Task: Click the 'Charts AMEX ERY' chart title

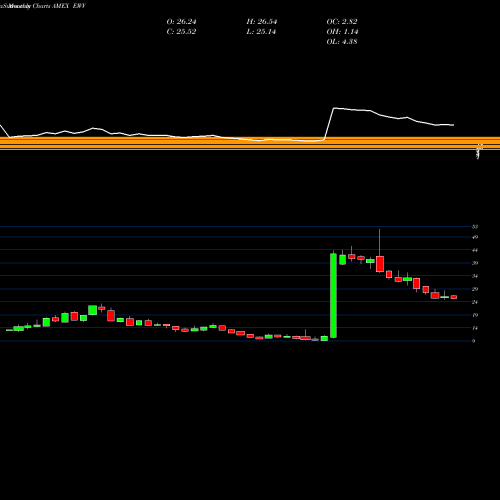Action: [x=59, y=6]
